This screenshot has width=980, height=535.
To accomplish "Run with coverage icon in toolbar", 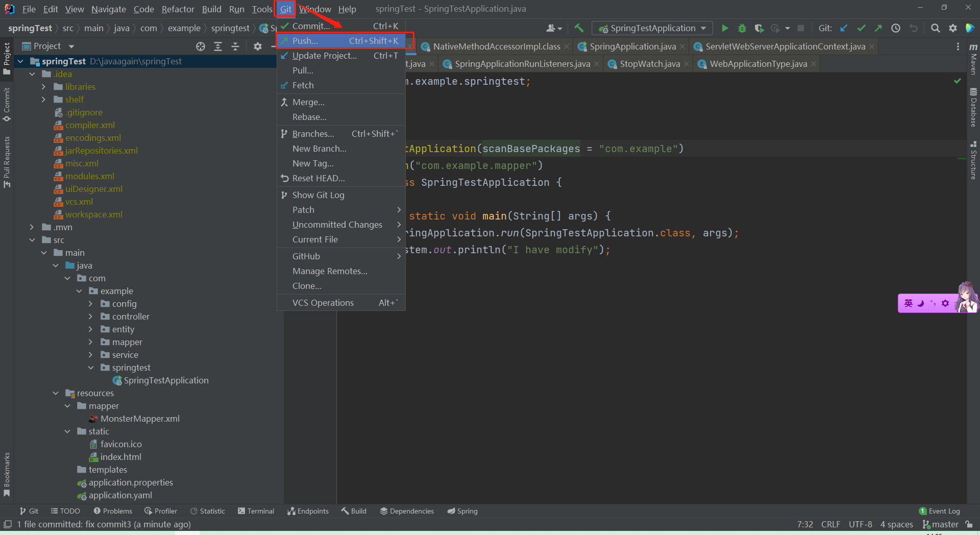I will [x=759, y=28].
